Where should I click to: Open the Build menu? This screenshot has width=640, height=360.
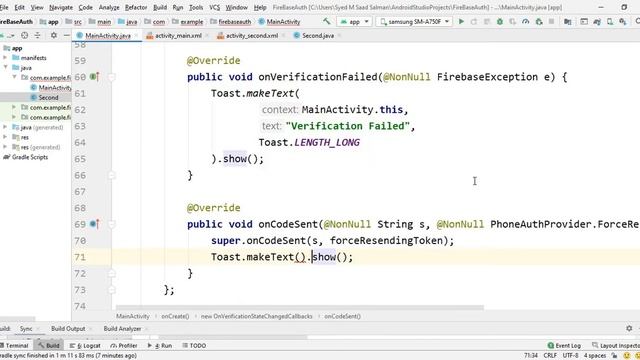coord(160,7)
